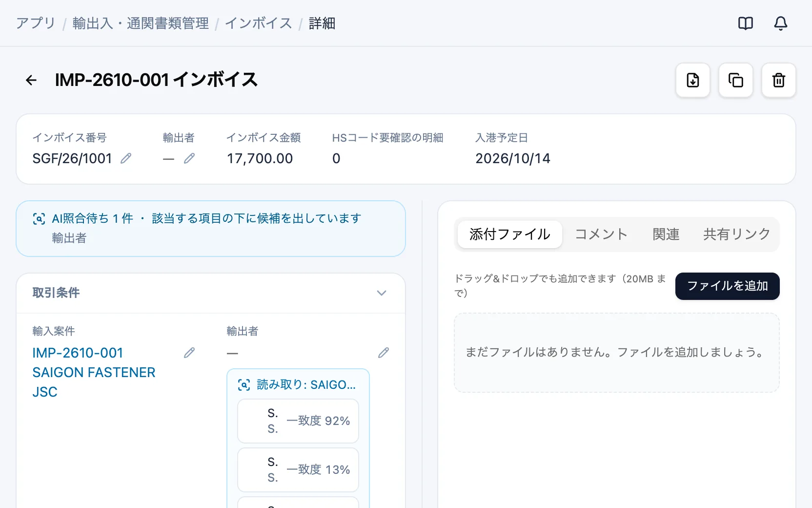This screenshot has width=812, height=508.
Task: Click the ファイルを追加 button
Action: tap(728, 286)
